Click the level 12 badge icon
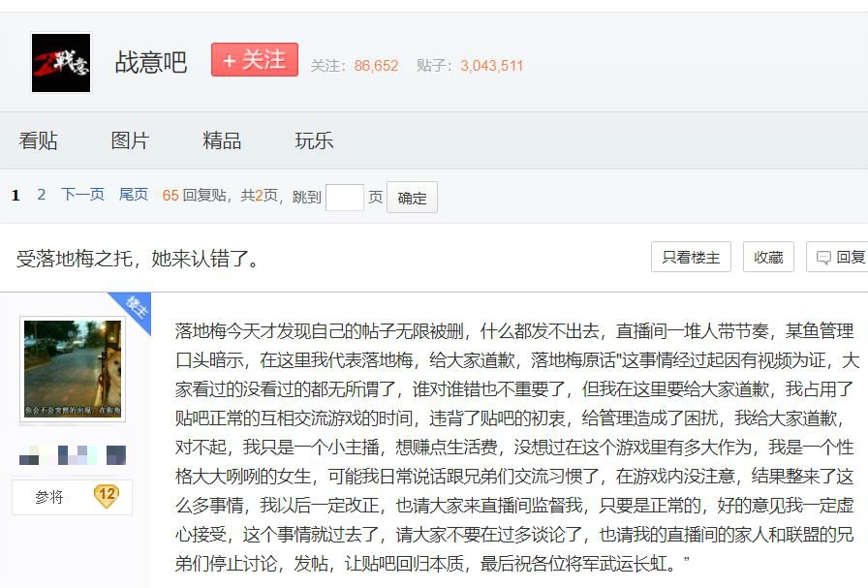 107,496
